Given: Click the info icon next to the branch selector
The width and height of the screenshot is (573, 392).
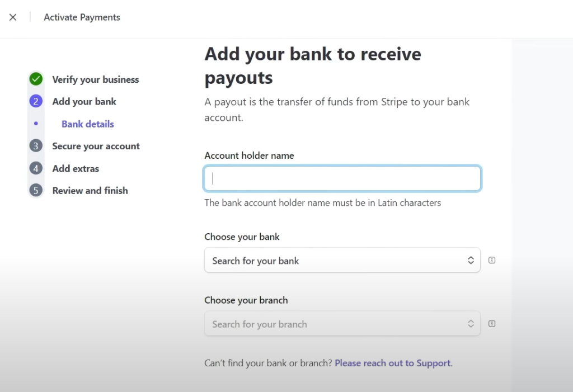Looking at the screenshot, I should pyautogui.click(x=491, y=323).
